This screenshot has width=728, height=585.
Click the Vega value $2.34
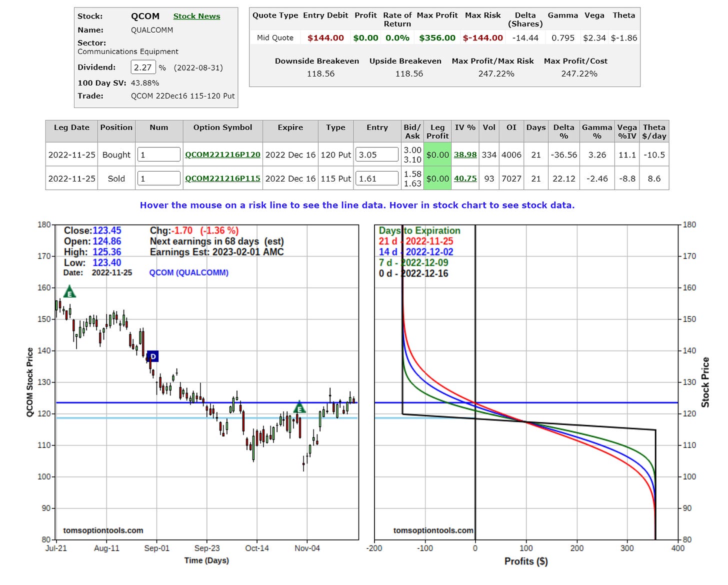pos(594,37)
